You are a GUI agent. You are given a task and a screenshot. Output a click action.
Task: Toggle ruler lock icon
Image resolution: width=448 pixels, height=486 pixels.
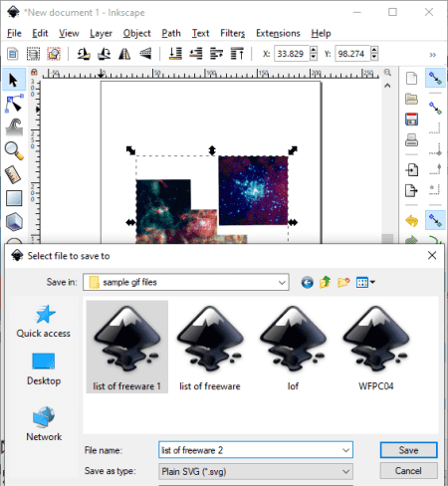pos(34,72)
